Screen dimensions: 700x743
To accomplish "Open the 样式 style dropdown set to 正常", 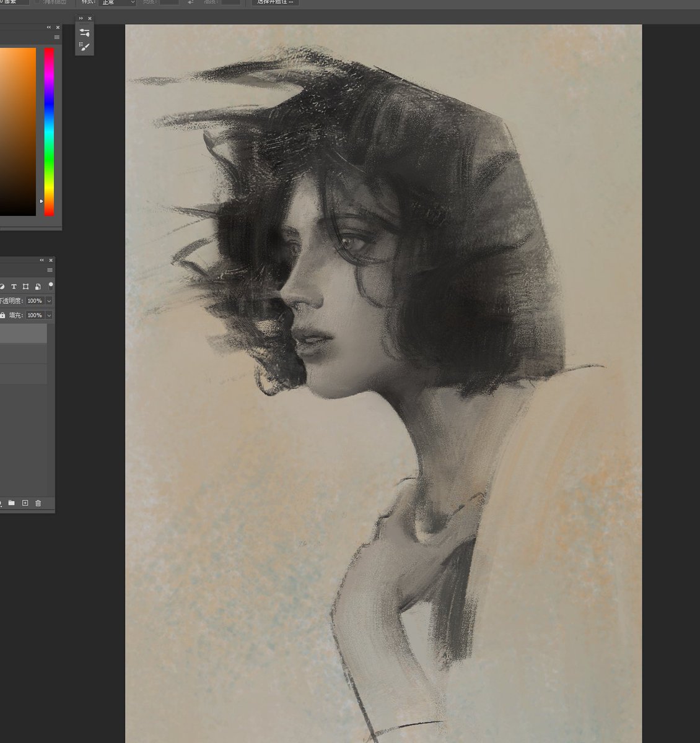I will click(x=117, y=2).
